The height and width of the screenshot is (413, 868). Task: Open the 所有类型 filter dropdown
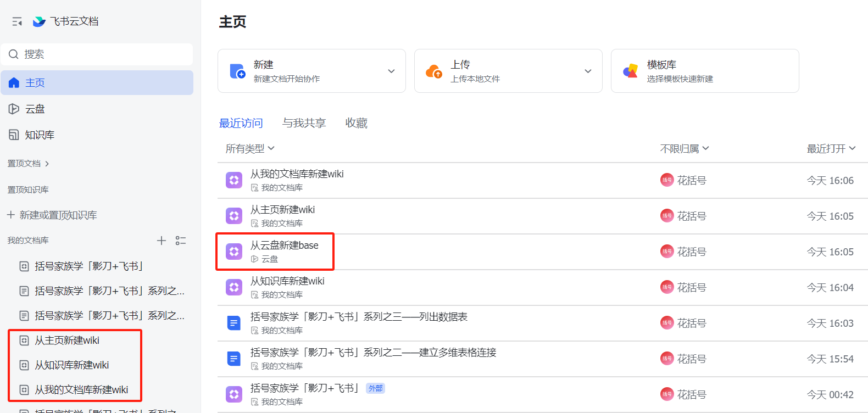(250, 149)
